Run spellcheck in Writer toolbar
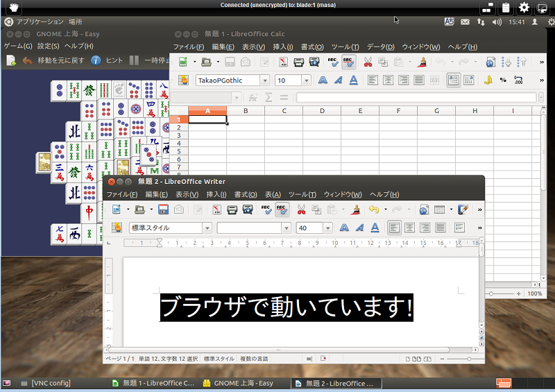 click(266, 210)
